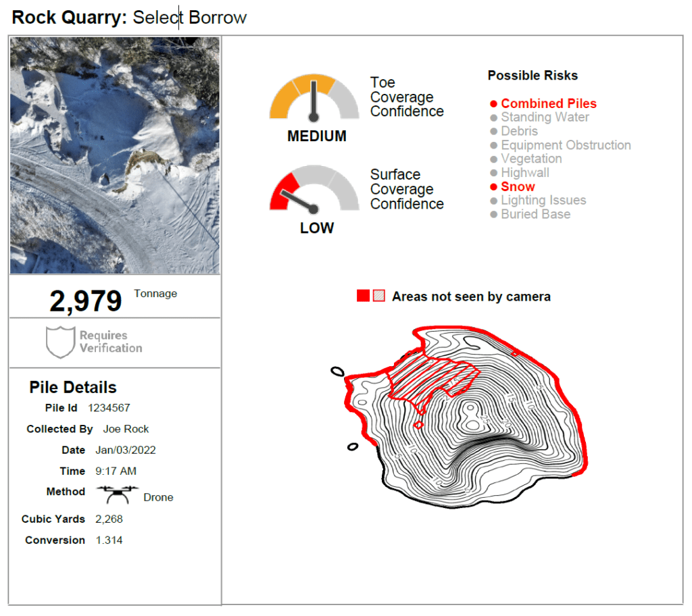Click the Requires Verification label
Screen dimensions: 692x616
coord(110,342)
